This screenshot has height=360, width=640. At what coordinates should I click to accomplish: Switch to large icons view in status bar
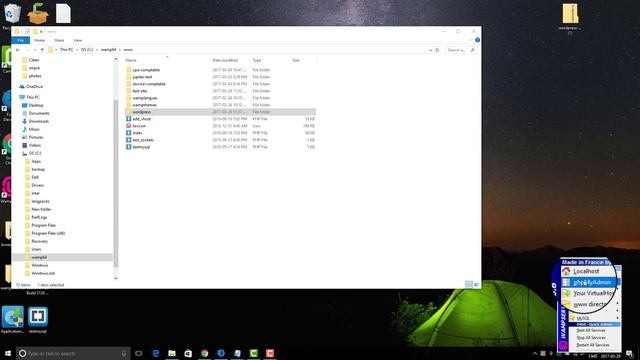point(476,284)
